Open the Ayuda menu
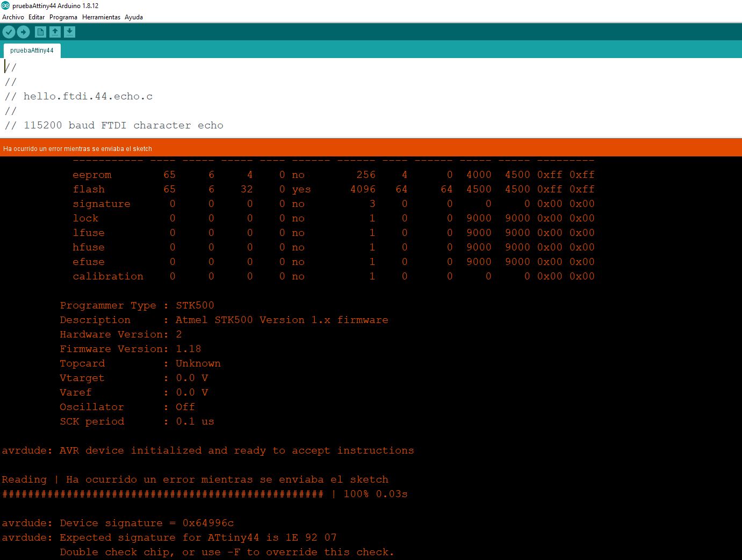The width and height of the screenshot is (742, 560). pyautogui.click(x=134, y=17)
